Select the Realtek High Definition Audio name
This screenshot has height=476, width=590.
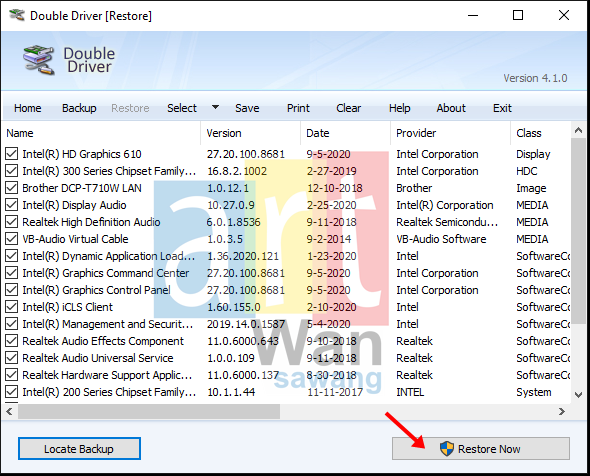coord(91,222)
